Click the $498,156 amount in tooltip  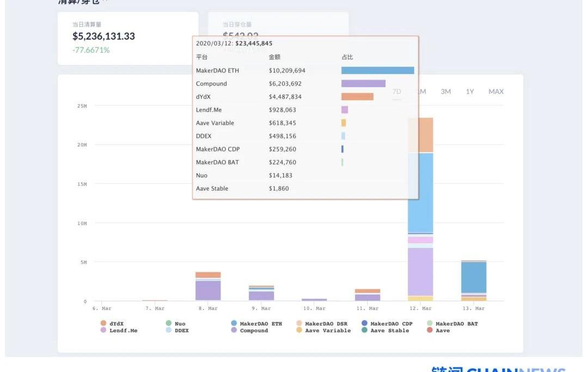click(283, 136)
